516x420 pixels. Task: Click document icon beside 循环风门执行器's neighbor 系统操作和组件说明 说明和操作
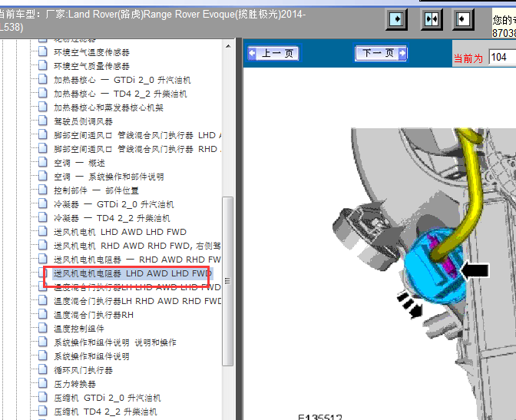tap(43, 342)
